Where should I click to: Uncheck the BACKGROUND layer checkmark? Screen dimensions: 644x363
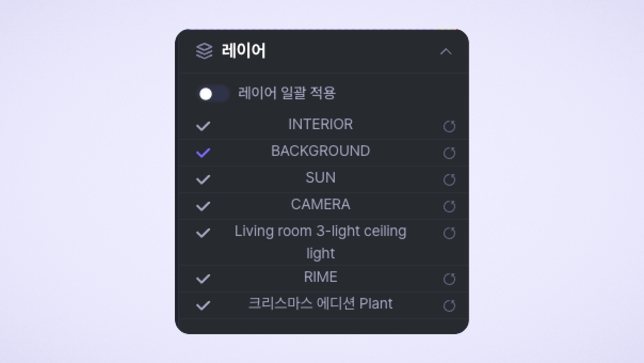[203, 153]
